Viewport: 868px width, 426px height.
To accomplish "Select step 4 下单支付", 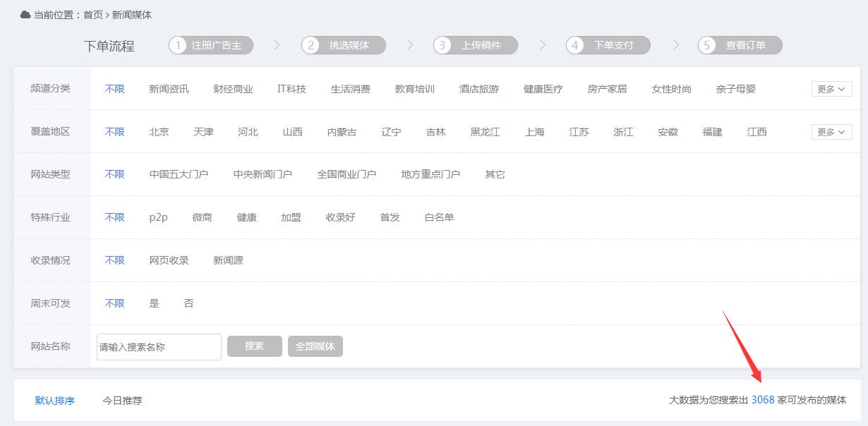I will click(x=608, y=45).
